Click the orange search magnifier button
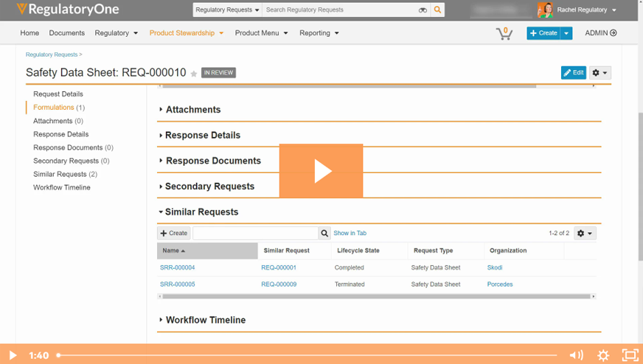Screen dimensions: 643x364 coord(437,10)
